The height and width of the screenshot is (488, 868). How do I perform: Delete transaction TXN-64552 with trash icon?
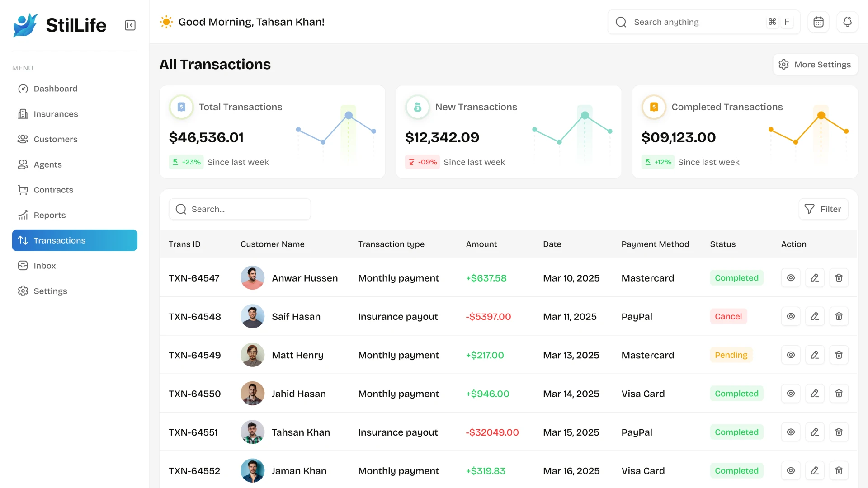coord(839,470)
